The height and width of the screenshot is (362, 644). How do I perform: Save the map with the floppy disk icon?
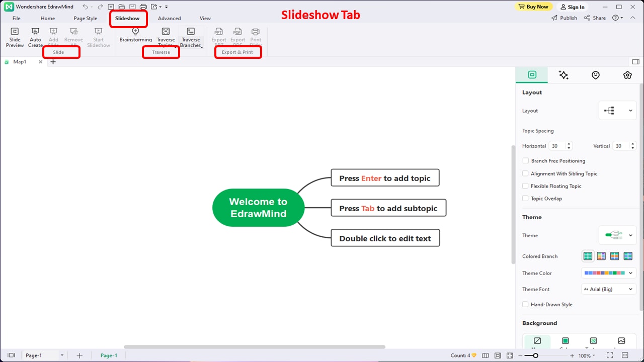click(x=132, y=7)
